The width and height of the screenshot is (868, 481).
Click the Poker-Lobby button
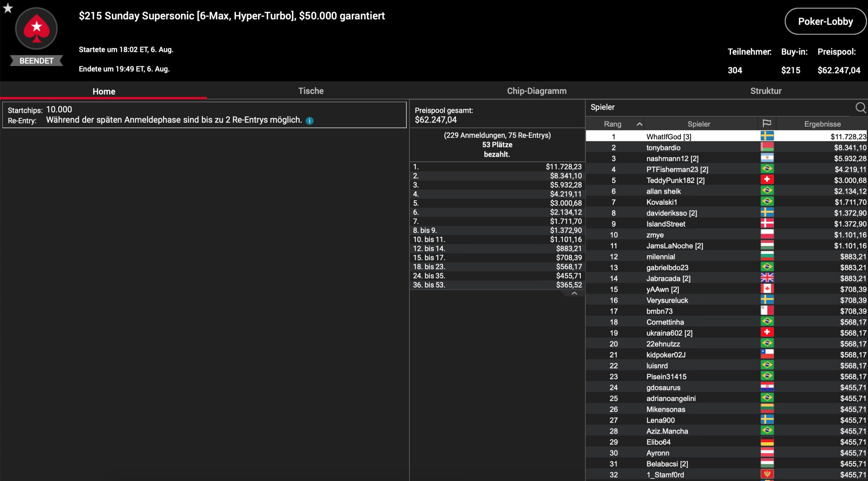[825, 21]
